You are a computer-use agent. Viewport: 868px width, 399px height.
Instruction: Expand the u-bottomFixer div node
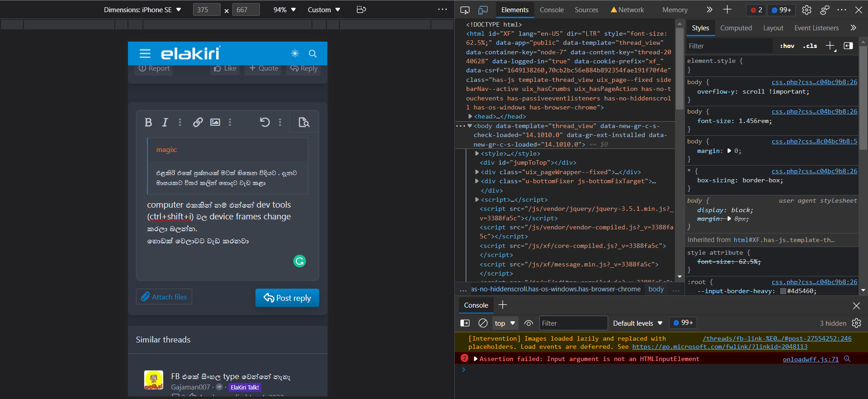tap(477, 181)
